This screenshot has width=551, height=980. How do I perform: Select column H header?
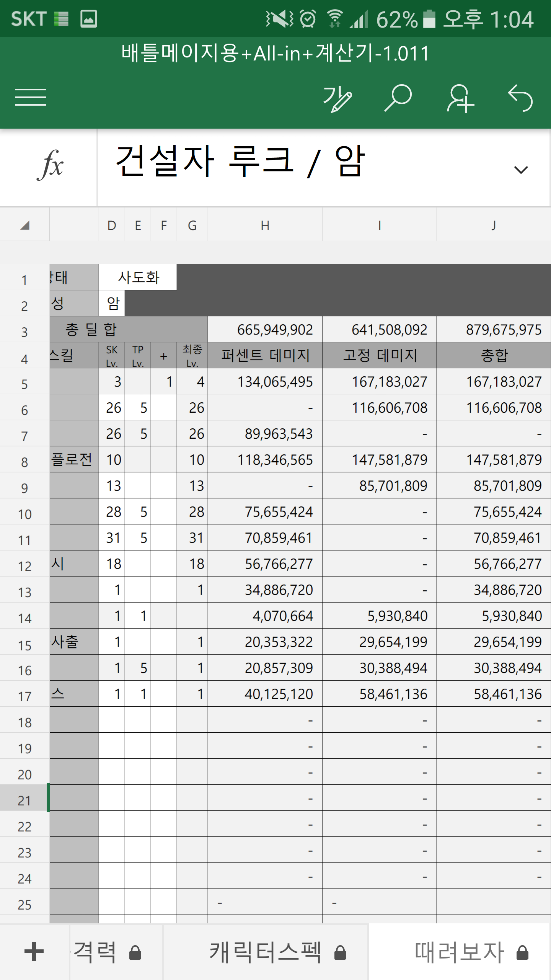pyautogui.click(x=265, y=225)
